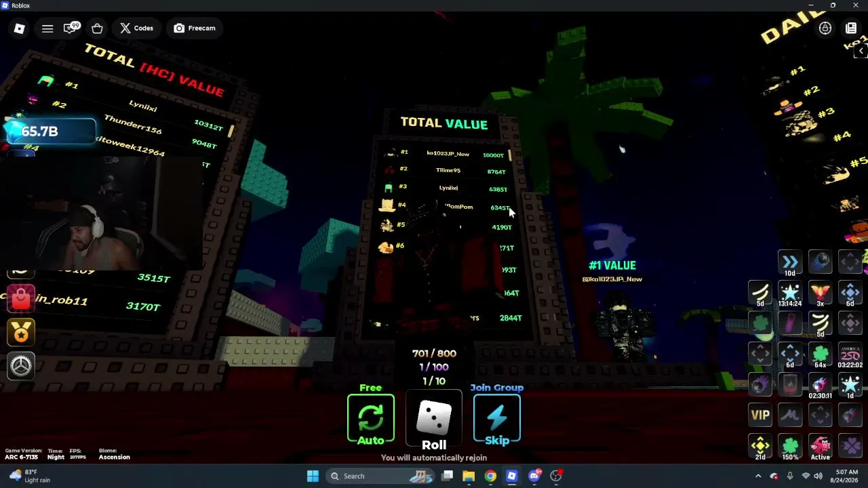
Task: Open the notes panel icon at top right
Action: click(x=851, y=28)
